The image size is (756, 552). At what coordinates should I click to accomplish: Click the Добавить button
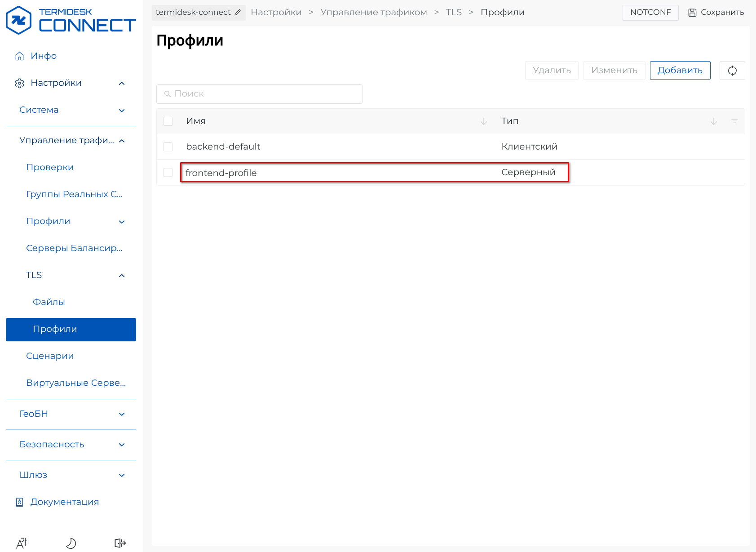pyautogui.click(x=680, y=71)
